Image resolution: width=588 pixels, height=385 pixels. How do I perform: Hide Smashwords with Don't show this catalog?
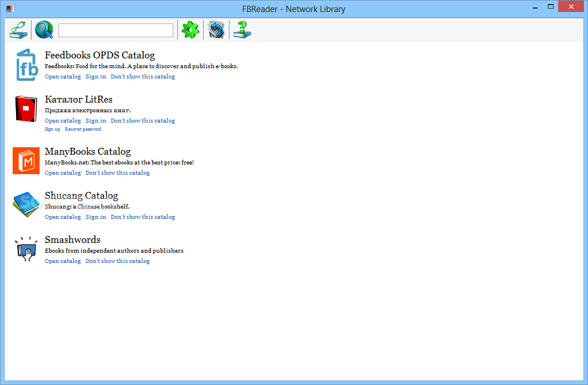pos(118,261)
